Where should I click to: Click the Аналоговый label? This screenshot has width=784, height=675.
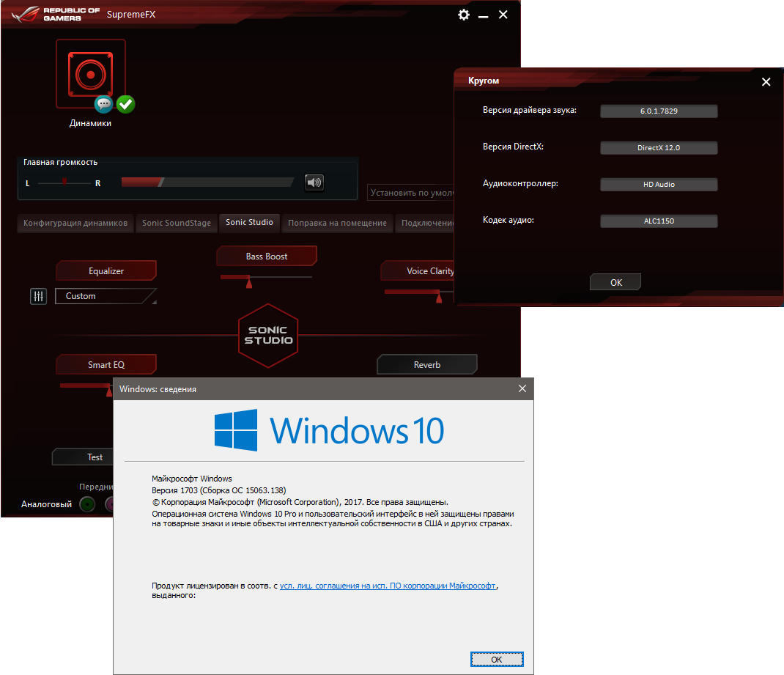pos(46,504)
